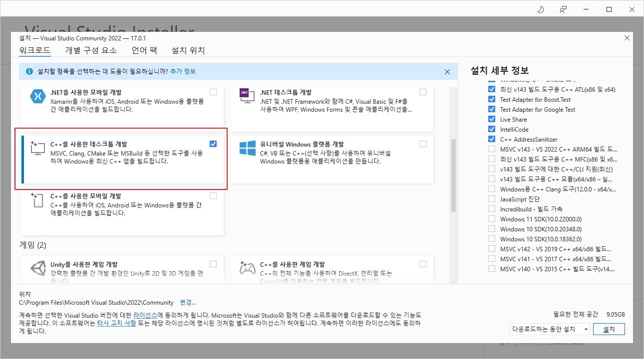The image size is (644, 359).
Task: Click the C++ mobile development device icon
Action: pos(38,199)
